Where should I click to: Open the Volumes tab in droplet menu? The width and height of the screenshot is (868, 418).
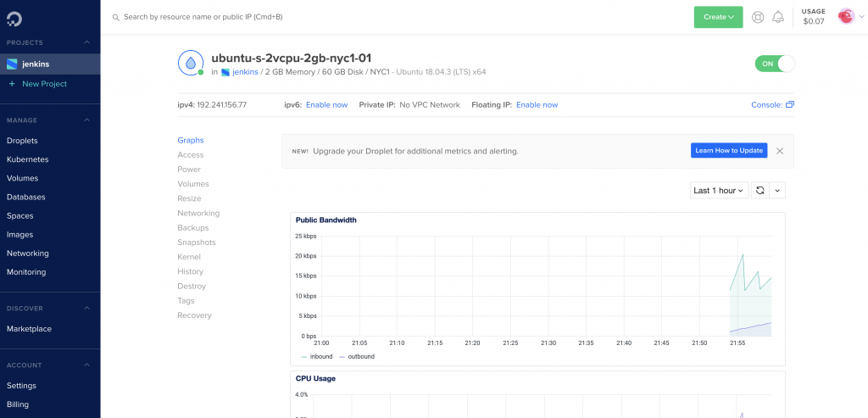(x=193, y=184)
